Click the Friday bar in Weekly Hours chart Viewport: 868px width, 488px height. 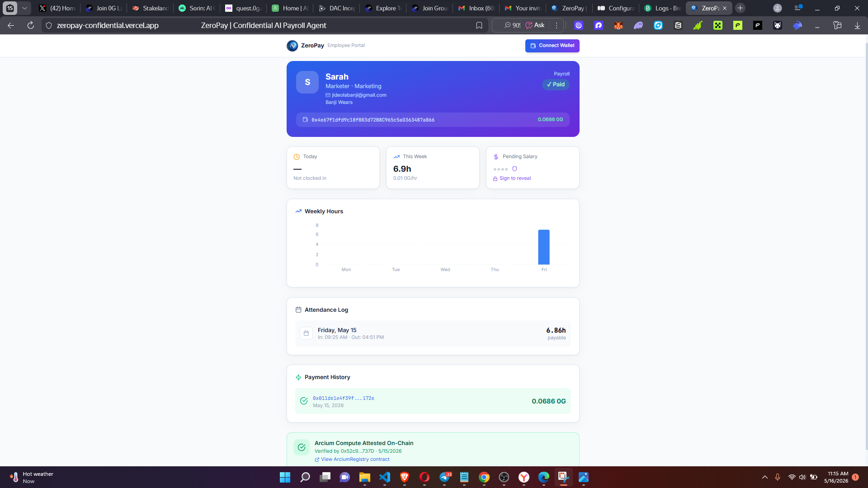tap(544, 247)
